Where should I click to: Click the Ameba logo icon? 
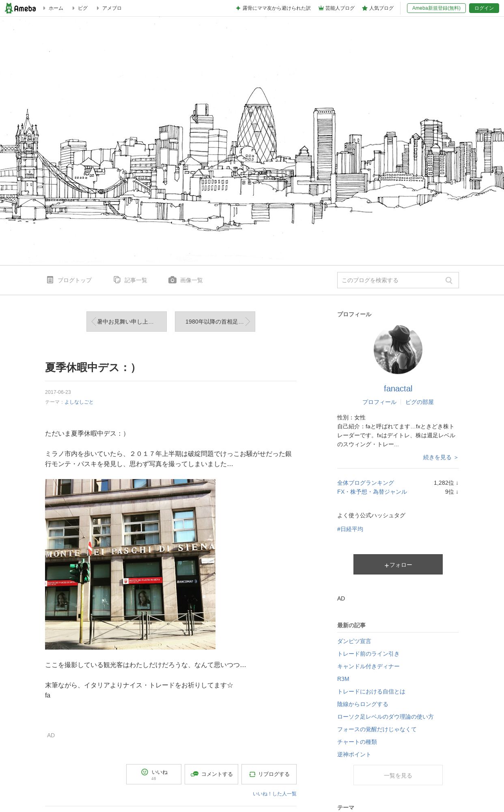20,8
